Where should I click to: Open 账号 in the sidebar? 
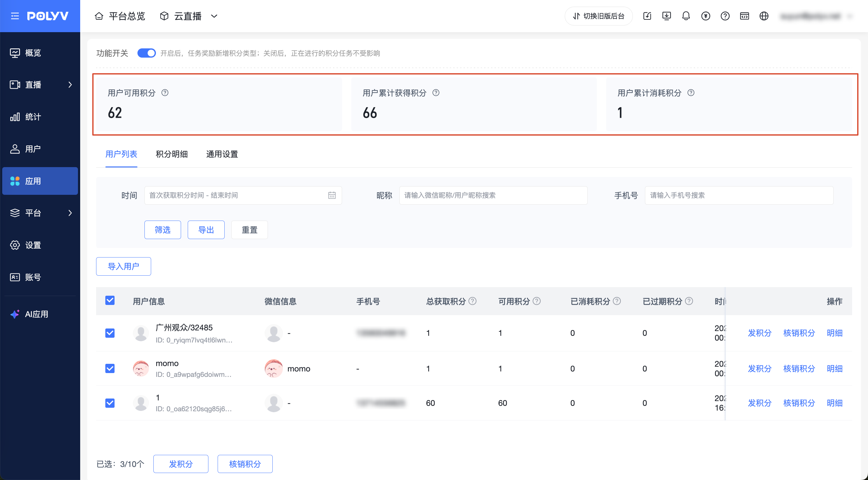tap(40, 277)
